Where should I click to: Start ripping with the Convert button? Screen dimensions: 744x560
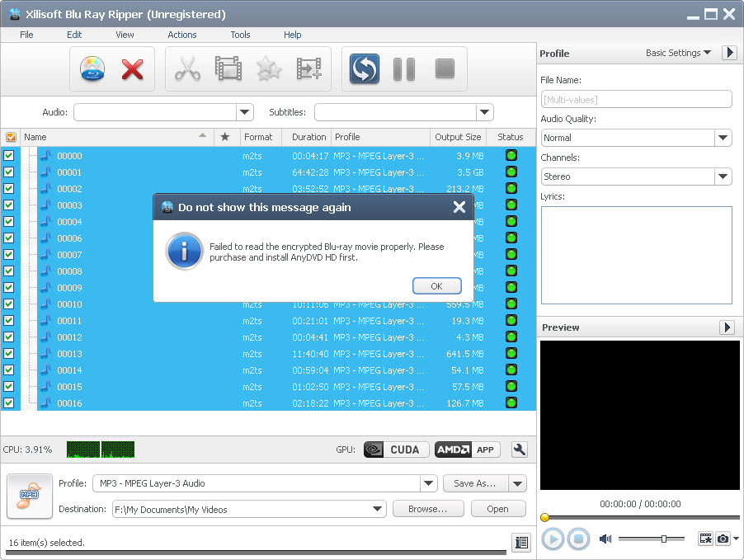pyautogui.click(x=364, y=68)
